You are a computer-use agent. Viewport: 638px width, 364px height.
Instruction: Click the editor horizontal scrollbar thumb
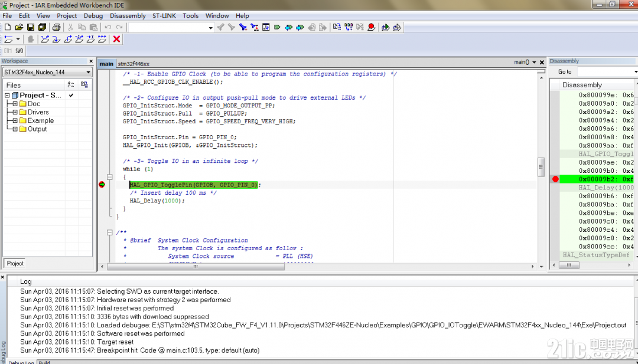point(196,267)
